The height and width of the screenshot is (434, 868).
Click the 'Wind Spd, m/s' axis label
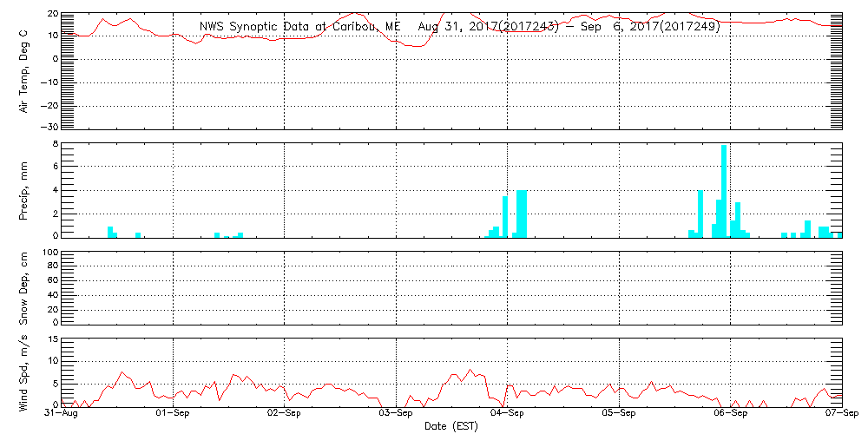click(24, 372)
